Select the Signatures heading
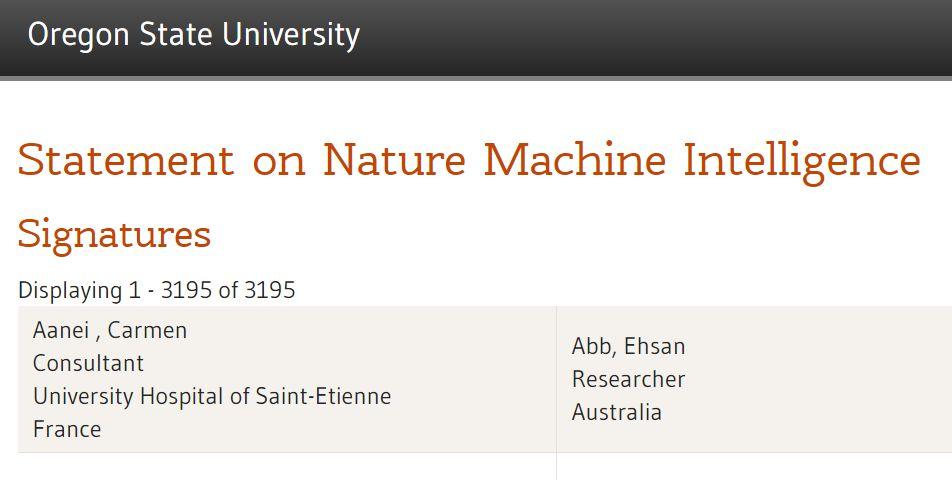The image size is (952, 480). (114, 235)
